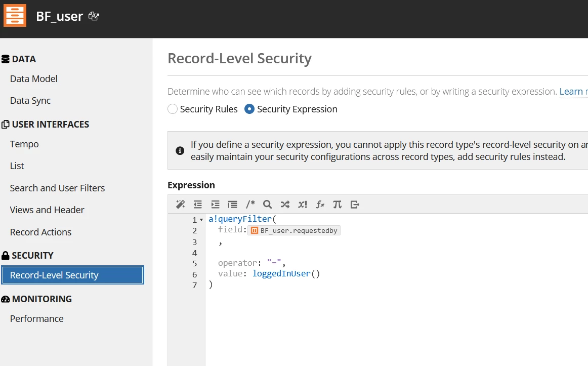The image size is (588, 366).
Task: Click the a!queryFilter function text
Action: (x=240, y=219)
